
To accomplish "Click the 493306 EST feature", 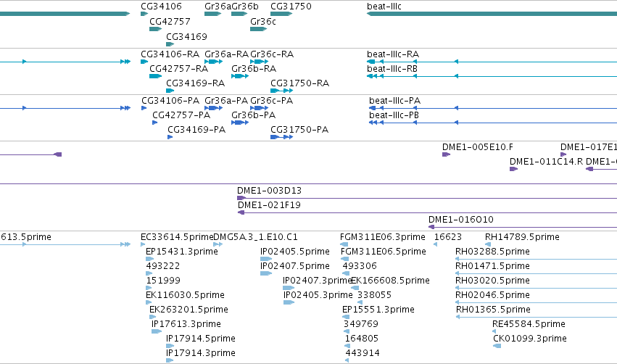I will click(x=346, y=273).
